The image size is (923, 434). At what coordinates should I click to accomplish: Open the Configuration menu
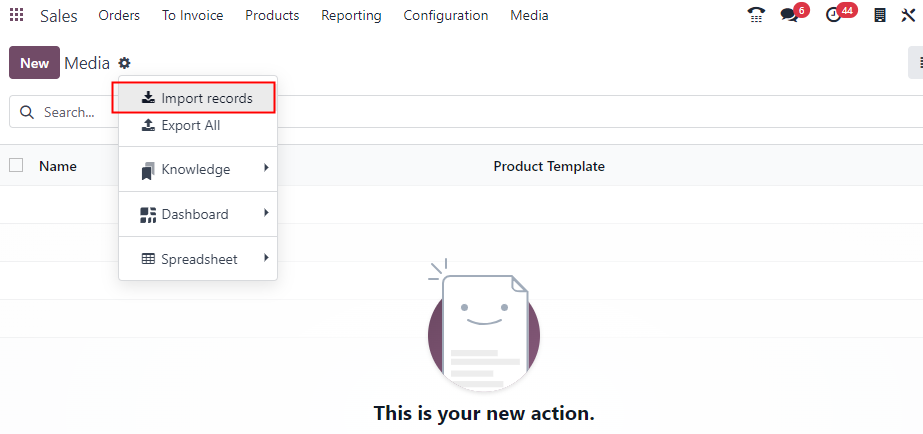point(446,15)
